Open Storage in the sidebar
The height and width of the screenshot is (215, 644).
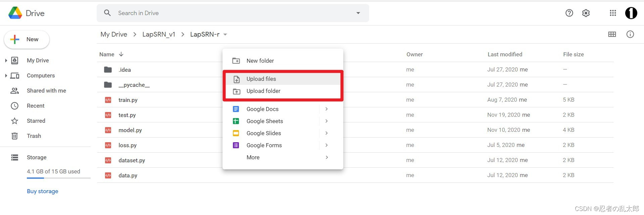pyautogui.click(x=37, y=157)
